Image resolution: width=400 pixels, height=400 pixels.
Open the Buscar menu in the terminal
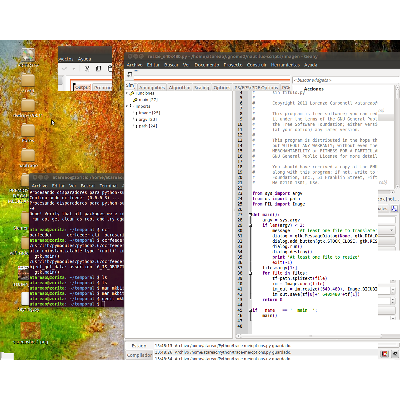pyautogui.click(x=87, y=185)
